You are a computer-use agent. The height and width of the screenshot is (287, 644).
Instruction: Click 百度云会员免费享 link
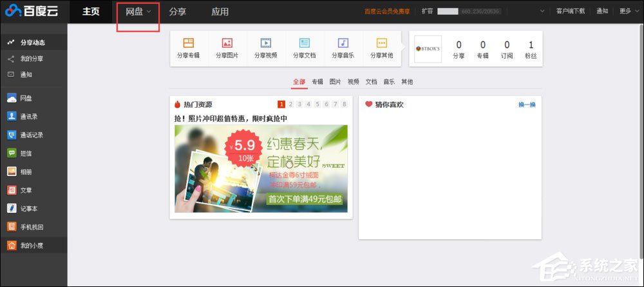tap(387, 12)
